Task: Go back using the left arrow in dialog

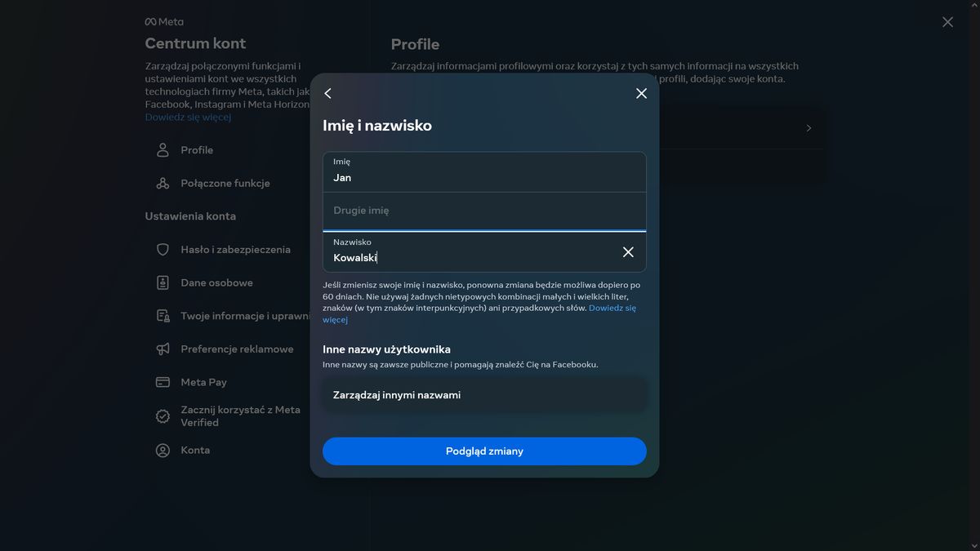Action: pos(327,93)
